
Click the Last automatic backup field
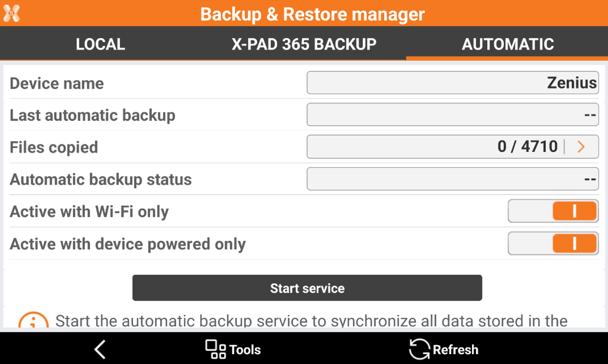pos(452,115)
